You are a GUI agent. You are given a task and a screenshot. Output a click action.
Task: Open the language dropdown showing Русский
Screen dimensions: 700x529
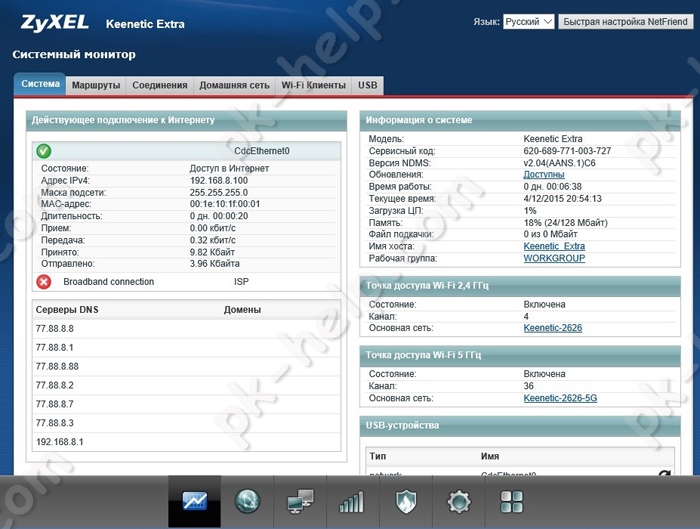pyautogui.click(x=529, y=21)
